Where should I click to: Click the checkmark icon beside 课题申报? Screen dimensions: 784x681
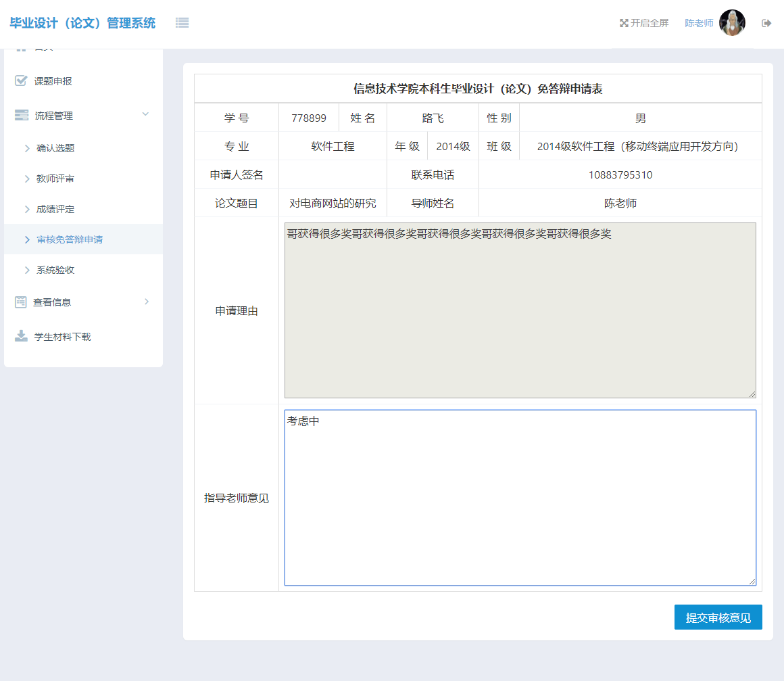[19, 80]
